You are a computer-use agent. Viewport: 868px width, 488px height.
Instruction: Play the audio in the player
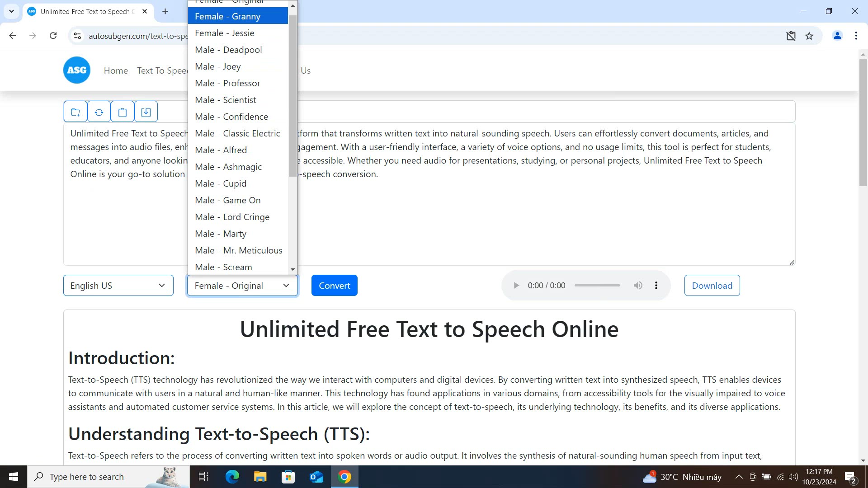click(x=516, y=286)
